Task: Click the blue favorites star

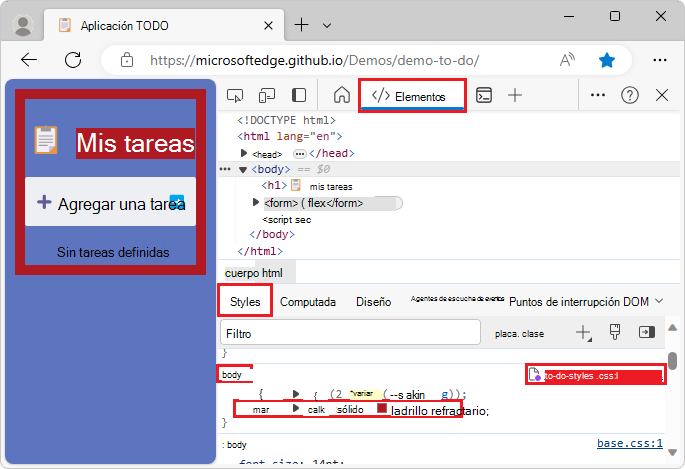Action: [x=607, y=60]
